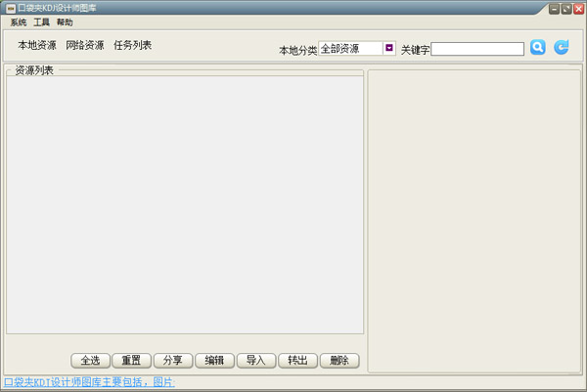The image size is (587, 392).
Task: Click the 导入 button
Action: coord(256,361)
